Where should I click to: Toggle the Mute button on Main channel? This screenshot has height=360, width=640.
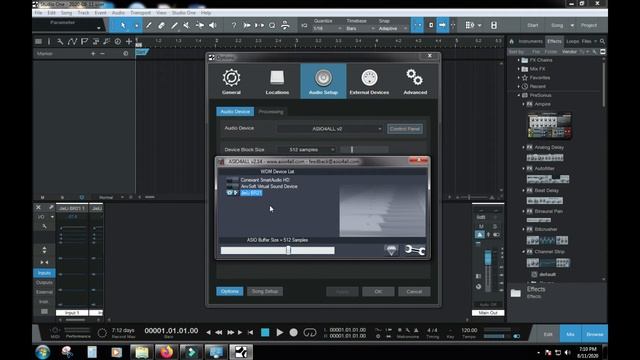[481, 227]
